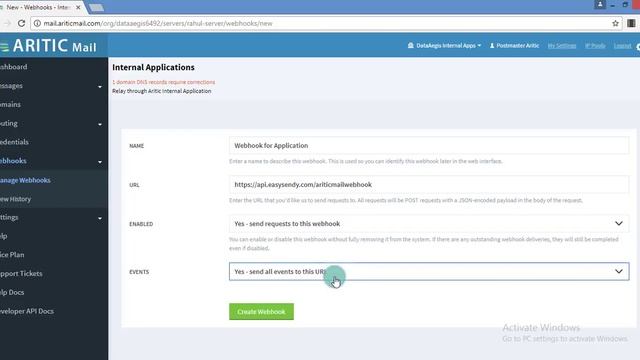Click the Postmaster Aritic user link
Screen dimensions: 640x360
[x=514, y=45]
